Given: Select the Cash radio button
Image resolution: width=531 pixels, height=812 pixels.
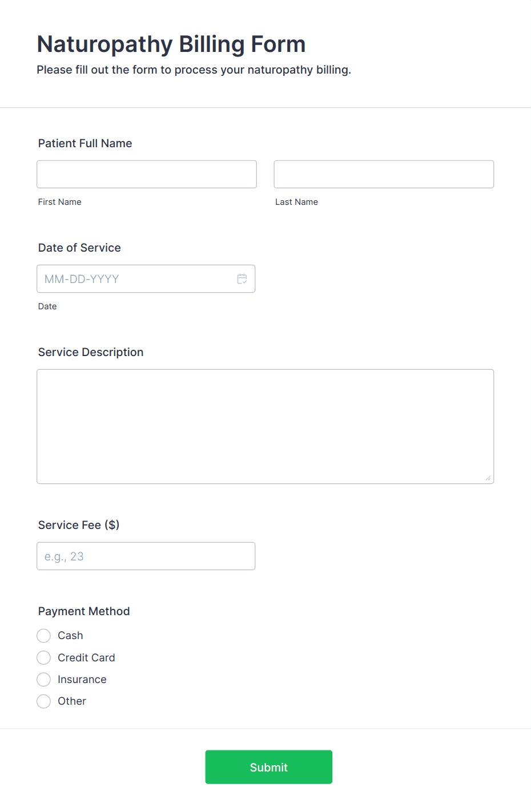Looking at the screenshot, I should pos(44,636).
